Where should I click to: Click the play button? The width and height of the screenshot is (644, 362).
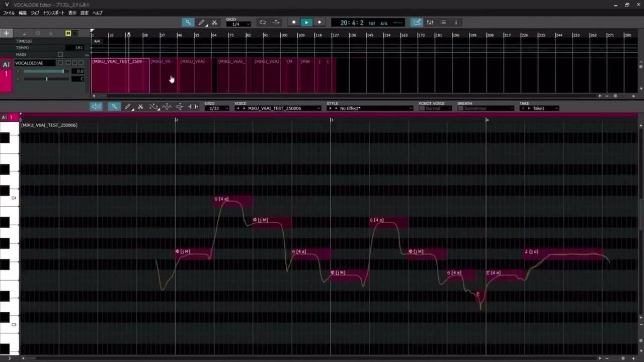coord(306,22)
